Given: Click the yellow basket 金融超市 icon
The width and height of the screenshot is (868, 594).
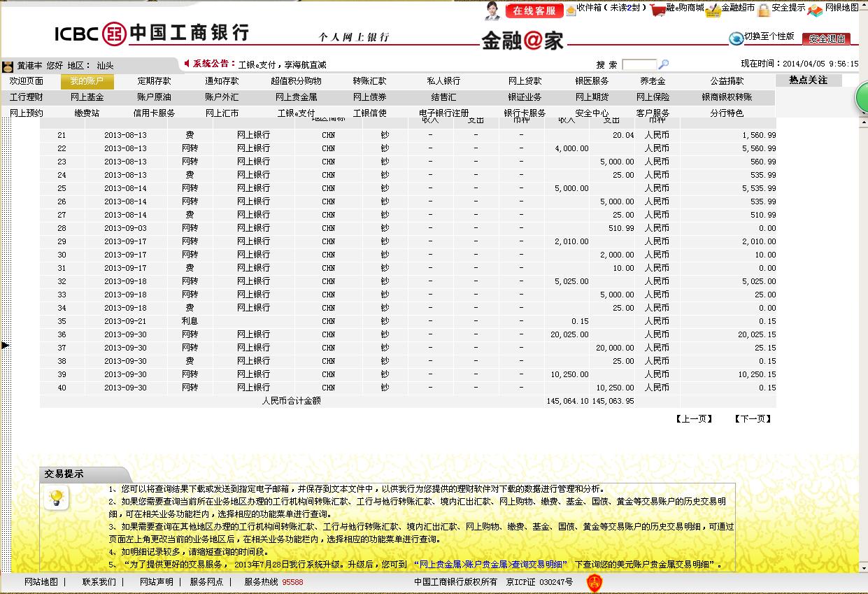Looking at the screenshot, I should [x=713, y=10].
